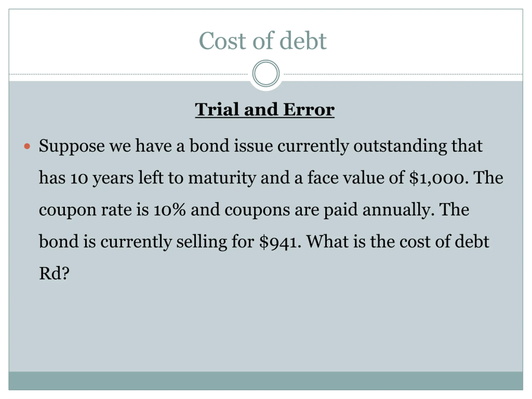Click the circle ornament below the title
Screen dimensions: 532x399
266,73
